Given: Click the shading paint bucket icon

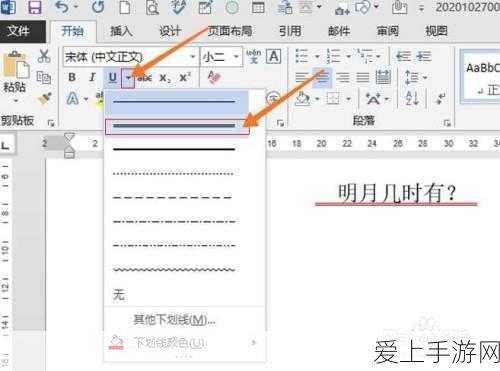Looking at the screenshot, I should (x=303, y=99).
